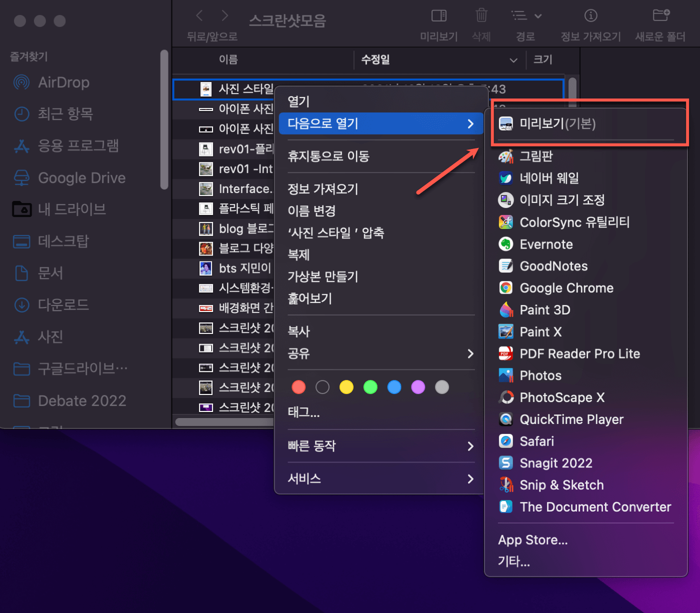Select 복사 menu item
The image size is (700, 613).
381,331
